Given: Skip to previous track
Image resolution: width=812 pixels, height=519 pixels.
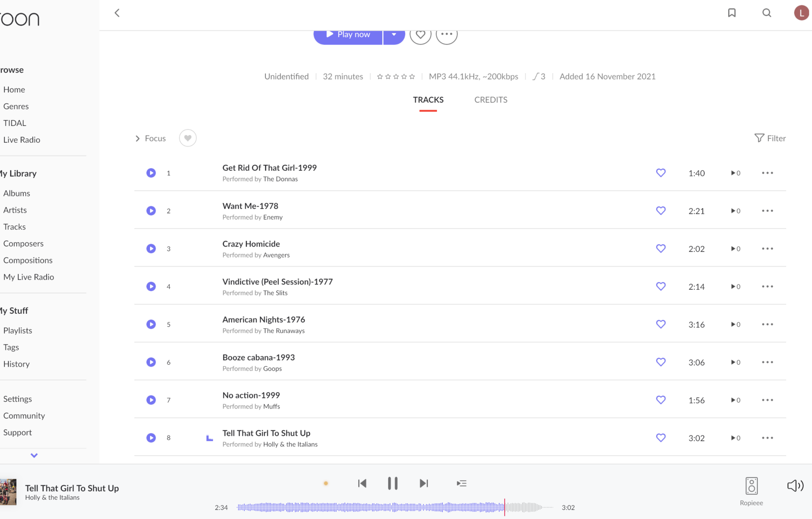Looking at the screenshot, I should pos(362,483).
